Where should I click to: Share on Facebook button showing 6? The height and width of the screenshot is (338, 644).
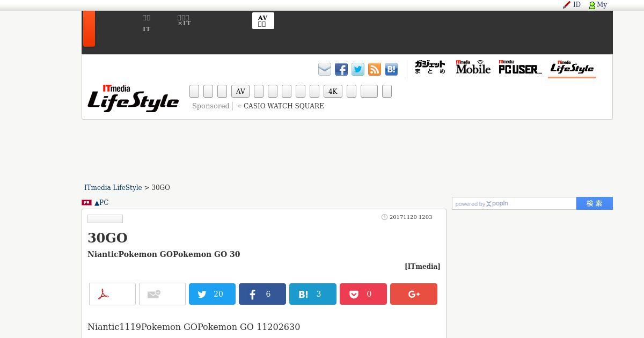(262, 294)
